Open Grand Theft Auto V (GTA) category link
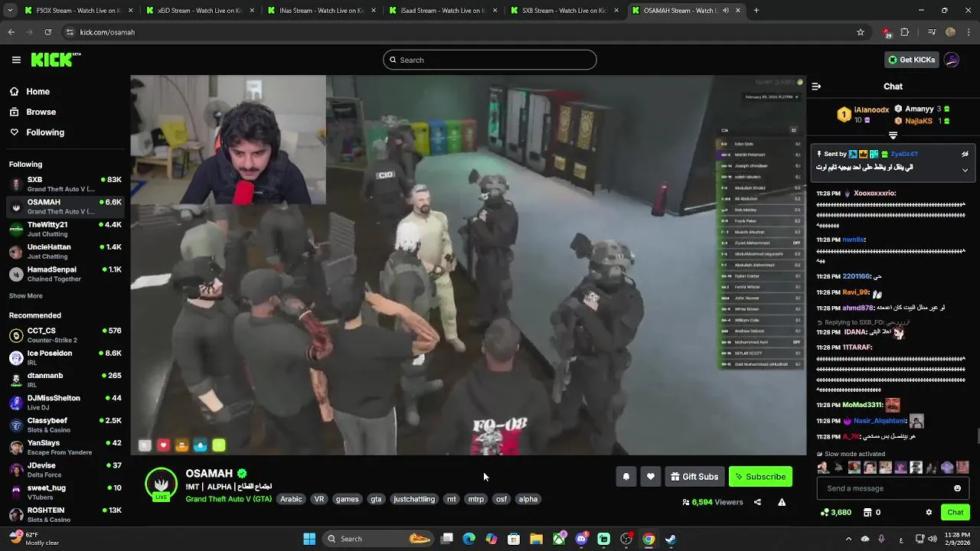 tap(228, 499)
